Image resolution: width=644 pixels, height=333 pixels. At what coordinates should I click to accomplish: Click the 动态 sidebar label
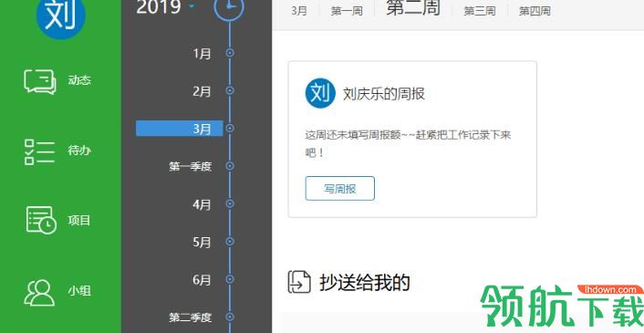[79, 80]
